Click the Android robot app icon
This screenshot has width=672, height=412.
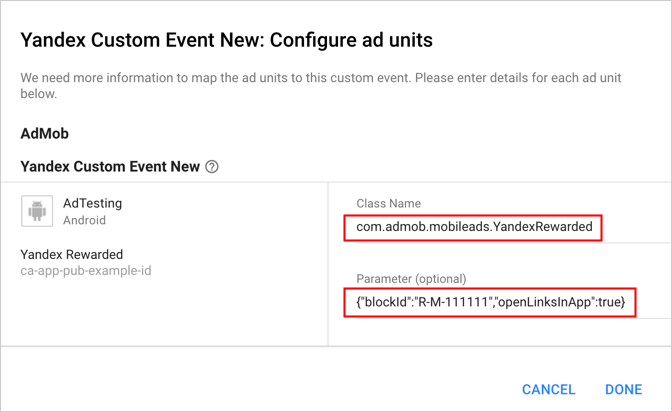36,211
